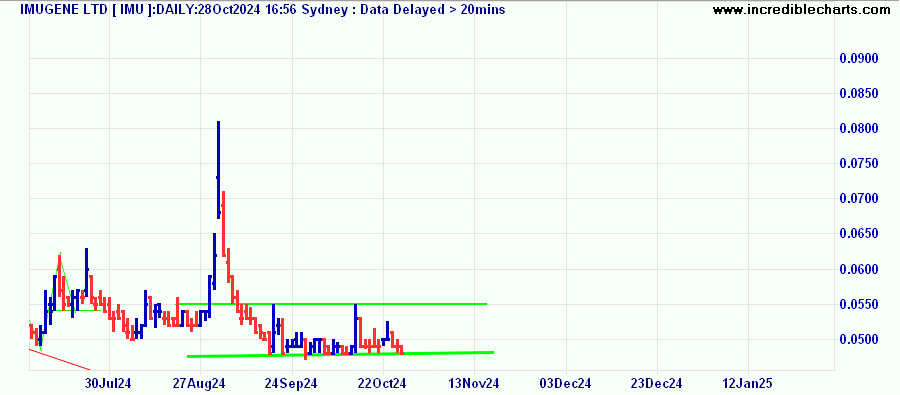Screen dimensions: 900x395
Task: Click the 24Sep24 date marker
Action: pyautogui.click(x=292, y=383)
